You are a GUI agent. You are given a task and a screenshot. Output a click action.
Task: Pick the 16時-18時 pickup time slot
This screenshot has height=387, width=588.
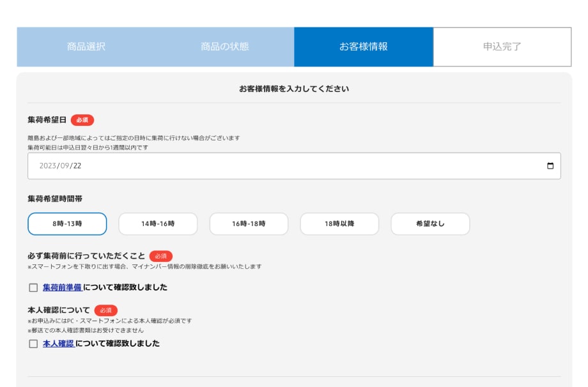[249, 224]
